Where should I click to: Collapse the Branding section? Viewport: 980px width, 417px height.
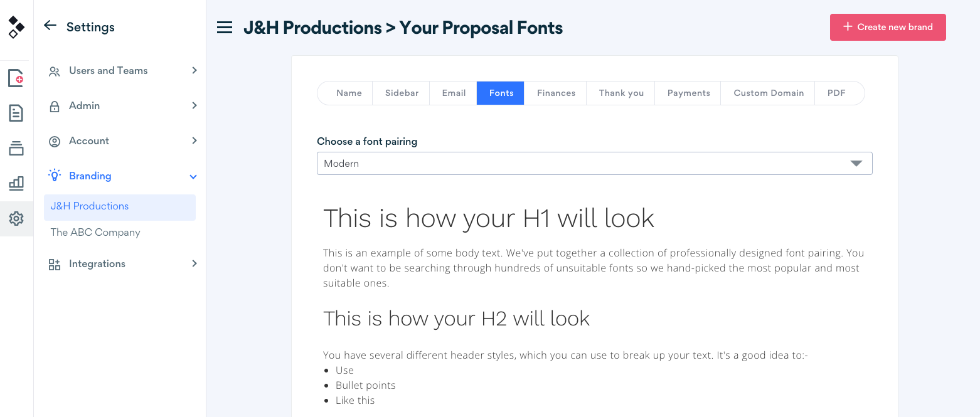(193, 176)
